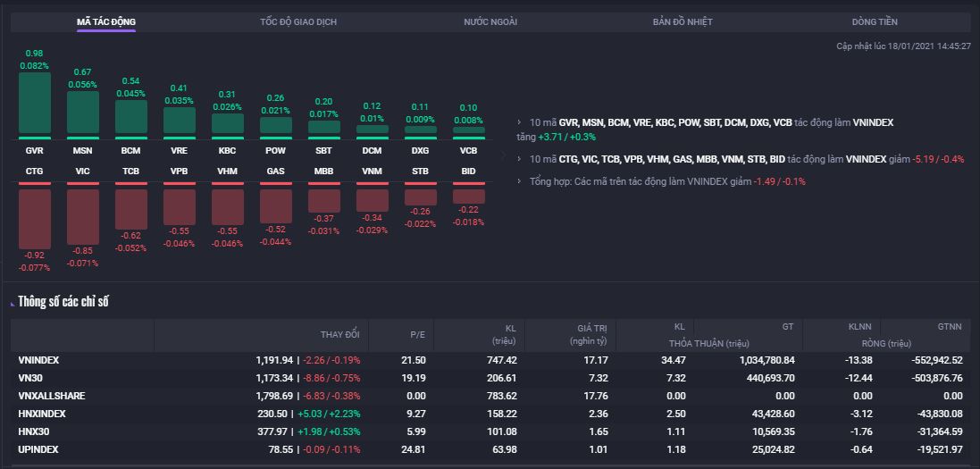980x469 pixels.
Task: Sort by the THAY ĐỔI column header
Action: point(339,334)
